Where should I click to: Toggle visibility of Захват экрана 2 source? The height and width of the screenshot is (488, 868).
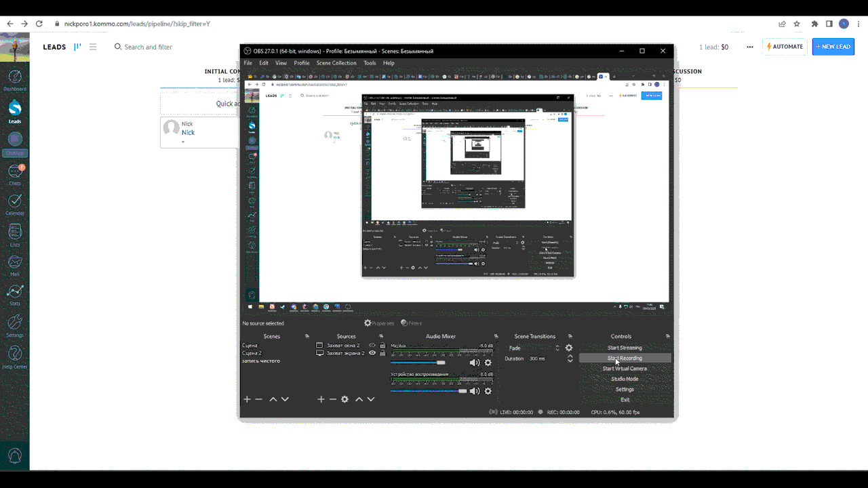pyautogui.click(x=372, y=353)
